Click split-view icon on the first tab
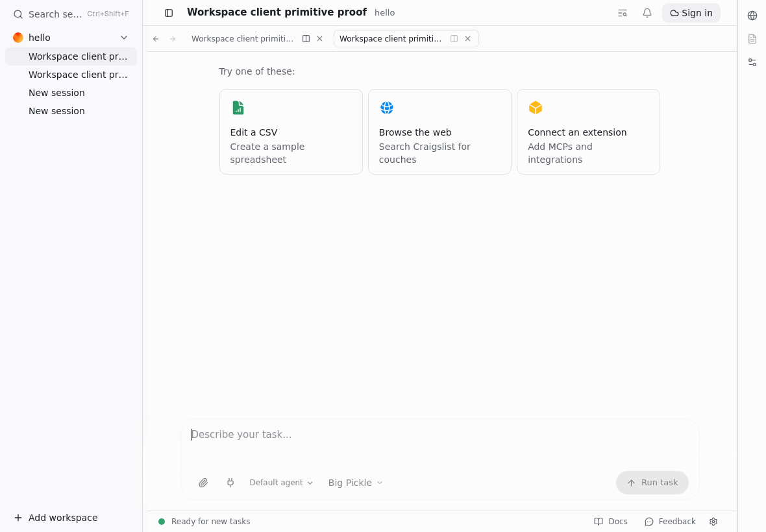This screenshot has width=766, height=532. coord(306,38)
